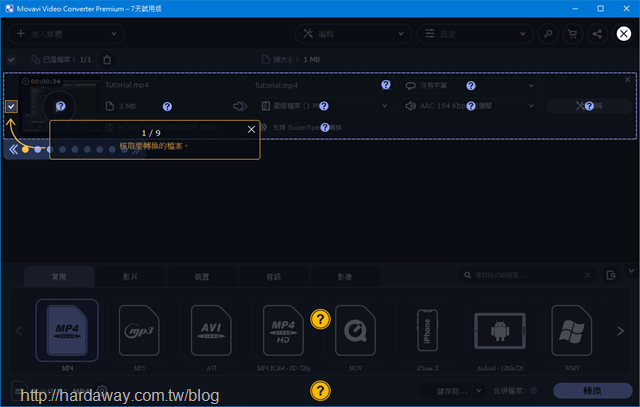
Task: Toggle the select-all files checkbox
Action: 11,60
